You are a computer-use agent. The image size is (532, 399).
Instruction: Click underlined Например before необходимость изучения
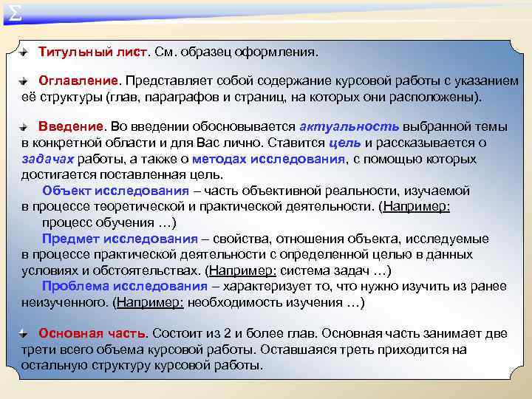click(x=150, y=302)
